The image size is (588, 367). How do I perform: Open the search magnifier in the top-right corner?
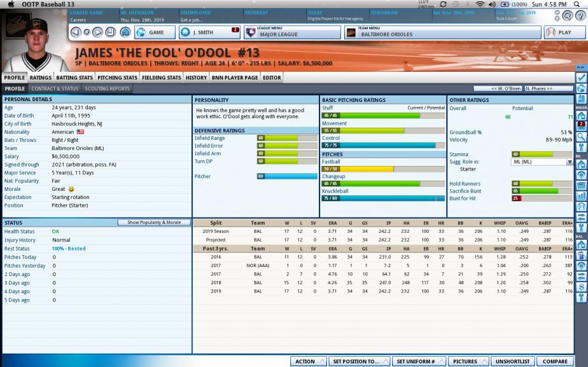pos(566,15)
